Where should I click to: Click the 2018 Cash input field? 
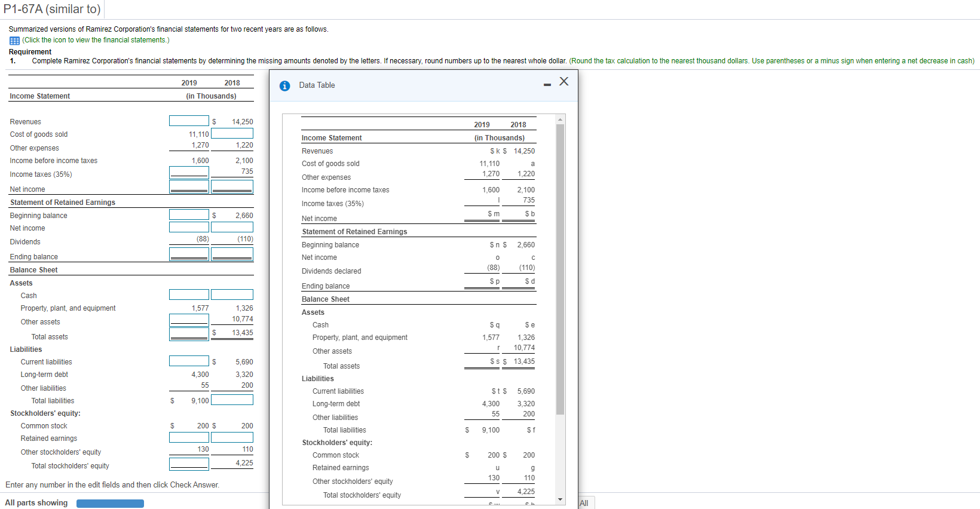tap(232, 295)
